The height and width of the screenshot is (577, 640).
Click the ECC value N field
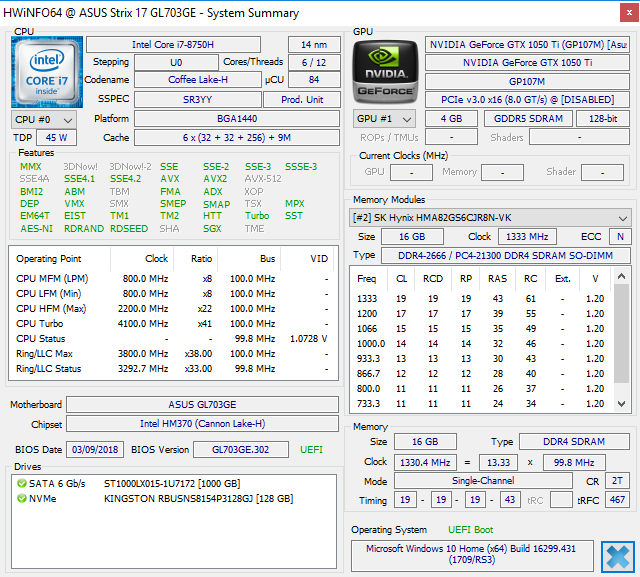[620, 237]
